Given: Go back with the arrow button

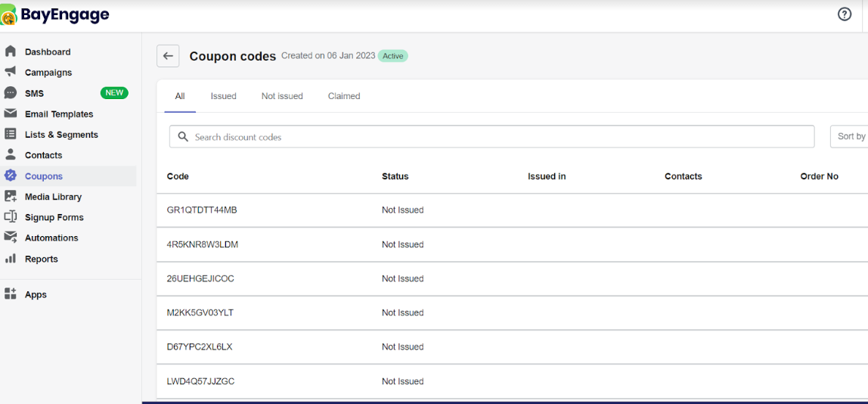Looking at the screenshot, I should pyautogui.click(x=168, y=56).
